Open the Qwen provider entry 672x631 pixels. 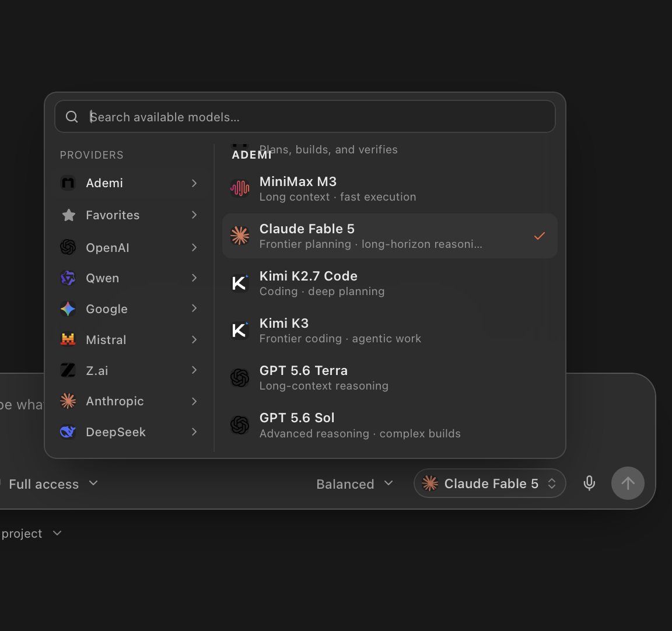tap(129, 278)
